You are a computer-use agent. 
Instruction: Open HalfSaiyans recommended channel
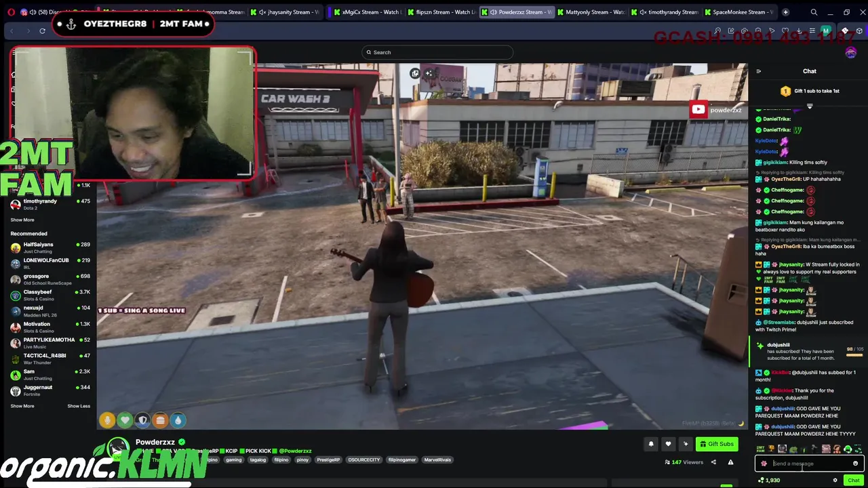click(x=50, y=247)
